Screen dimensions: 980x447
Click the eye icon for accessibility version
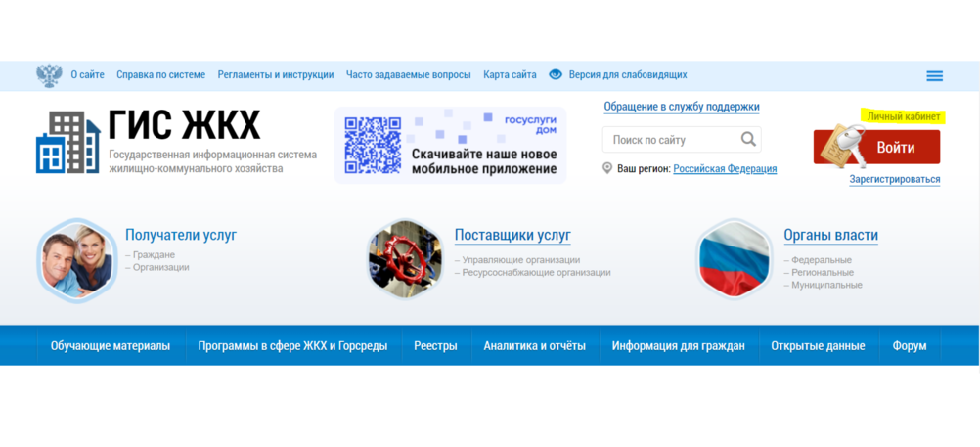(556, 74)
